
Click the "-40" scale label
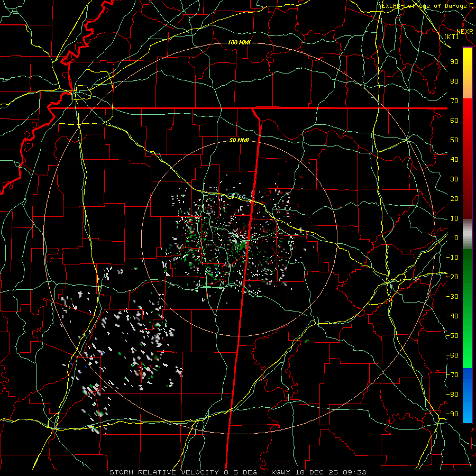click(x=452, y=316)
